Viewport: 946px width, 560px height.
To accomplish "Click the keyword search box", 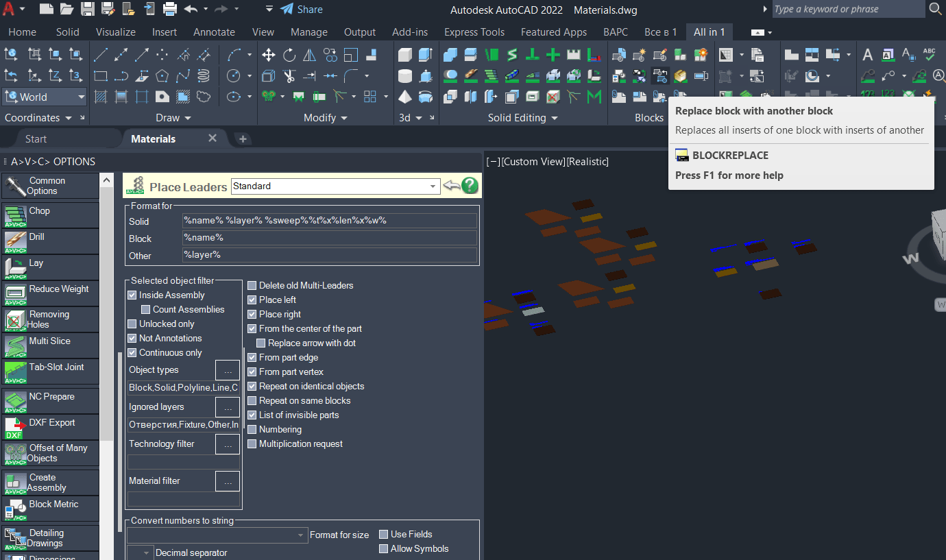I will (849, 9).
